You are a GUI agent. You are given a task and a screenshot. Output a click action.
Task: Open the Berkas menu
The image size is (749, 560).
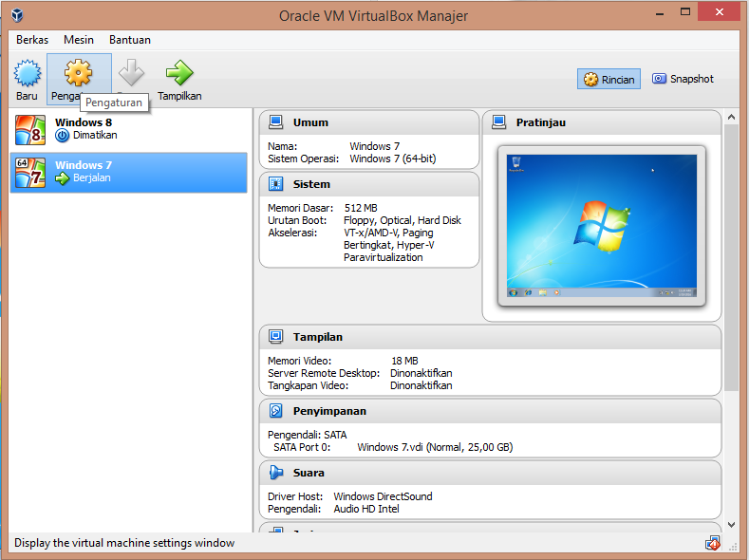coord(32,40)
